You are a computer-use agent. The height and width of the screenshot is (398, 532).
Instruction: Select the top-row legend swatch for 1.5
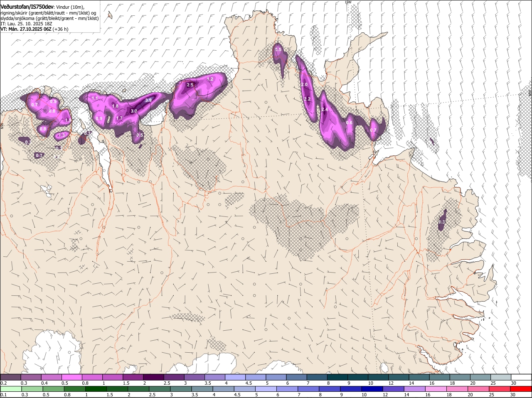pos(133,377)
